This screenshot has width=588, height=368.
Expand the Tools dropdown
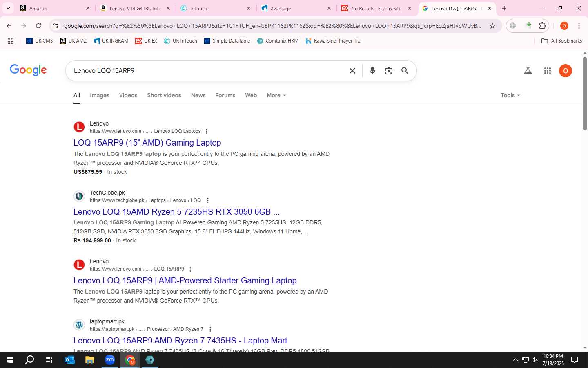(510, 95)
